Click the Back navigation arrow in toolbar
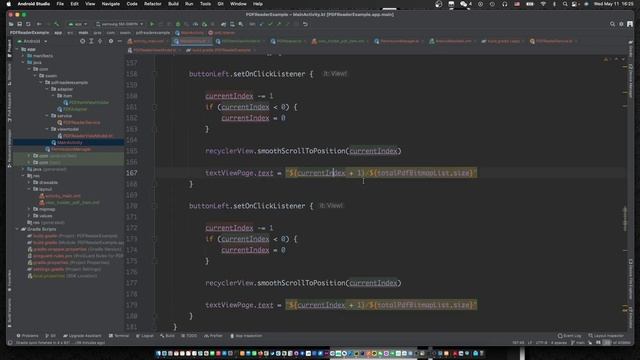The image size is (640, 360). pos(39,24)
